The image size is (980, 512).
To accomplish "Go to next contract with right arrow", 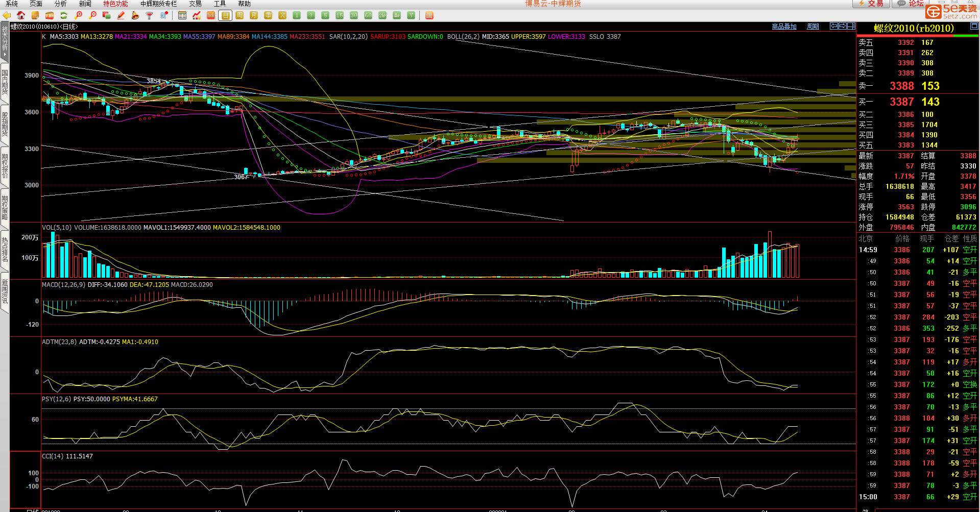I will (842, 26).
